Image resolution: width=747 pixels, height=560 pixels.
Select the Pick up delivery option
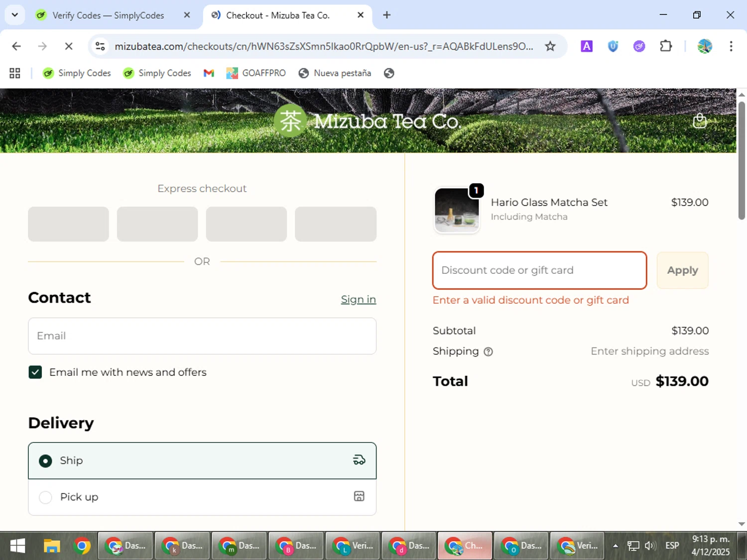[x=202, y=497]
